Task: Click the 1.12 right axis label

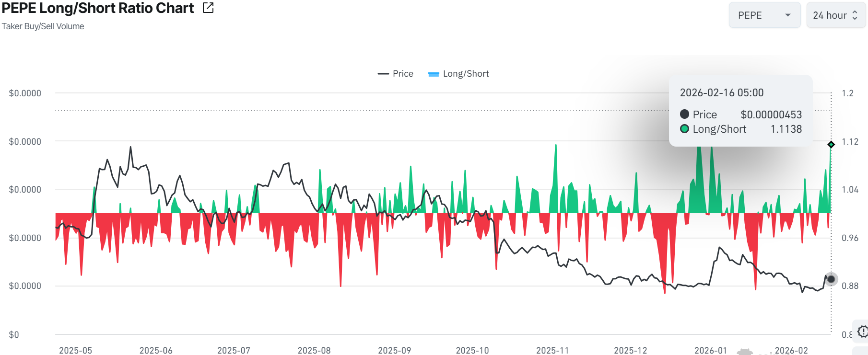Action: 850,142
